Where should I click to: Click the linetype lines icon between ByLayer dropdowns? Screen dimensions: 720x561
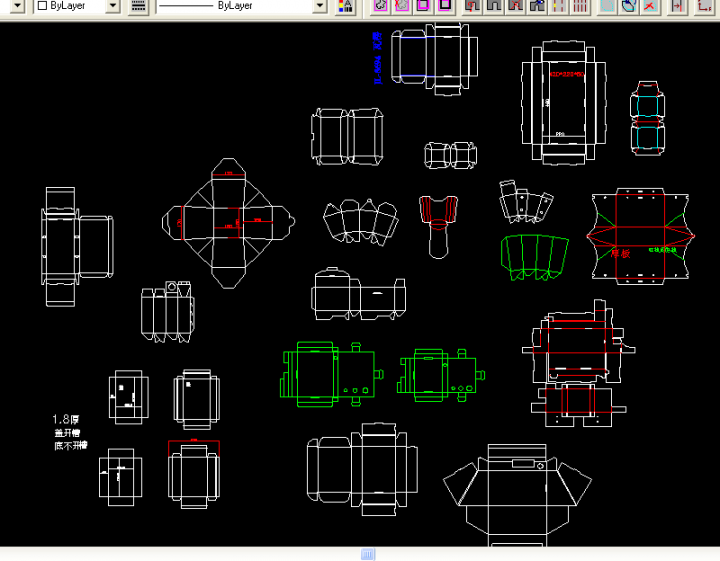(x=139, y=6)
